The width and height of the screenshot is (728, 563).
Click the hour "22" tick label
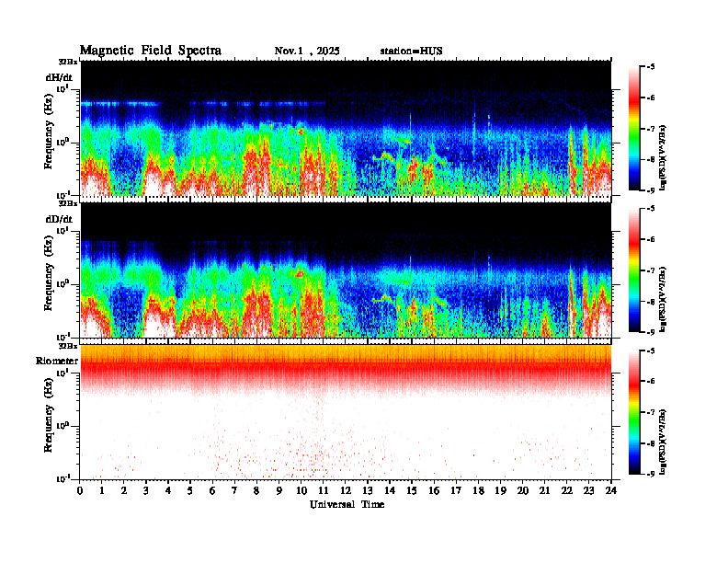(x=566, y=490)
